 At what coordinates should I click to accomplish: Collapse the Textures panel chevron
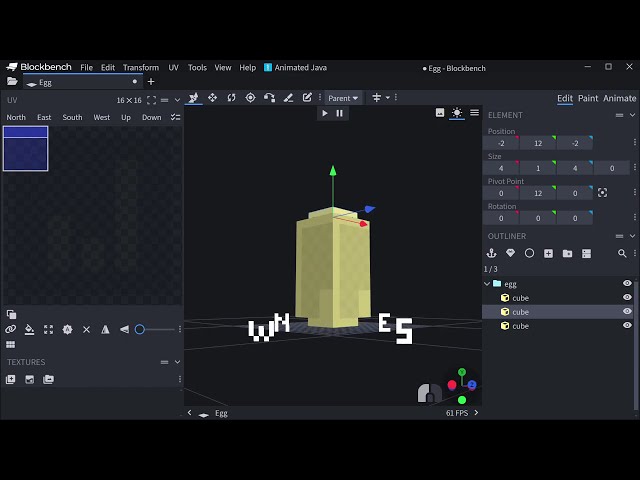click(x=177, y=362)
